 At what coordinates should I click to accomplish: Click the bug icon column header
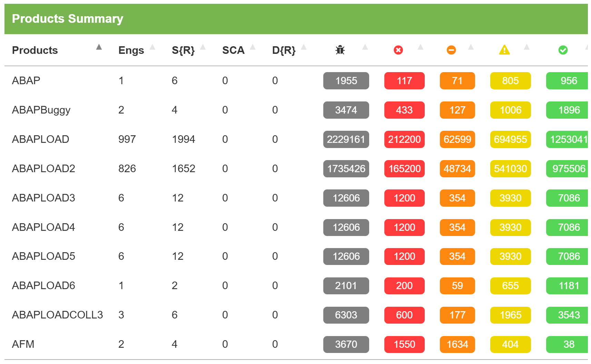pyautogui.click(x=340, y=50)
